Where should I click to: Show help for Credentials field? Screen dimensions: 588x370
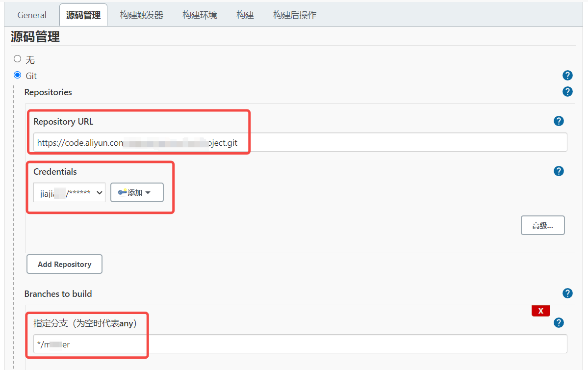[x=559, y=171]
